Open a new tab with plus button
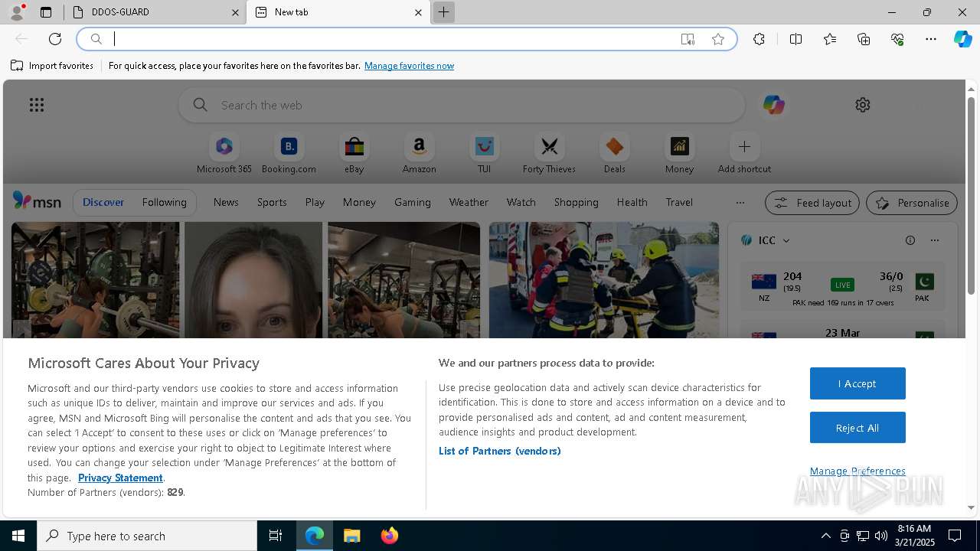This screenshot has width=980, height=551. tap(443, 12)
